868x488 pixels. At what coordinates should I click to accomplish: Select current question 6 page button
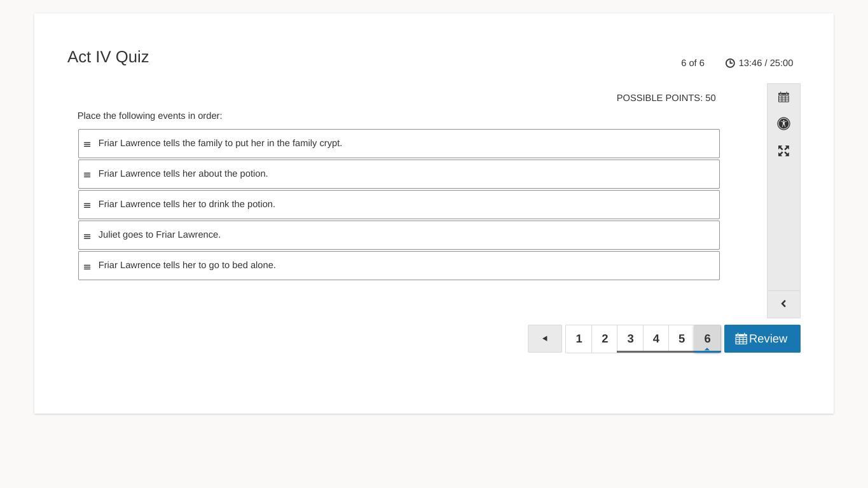(x=707, y=339)
